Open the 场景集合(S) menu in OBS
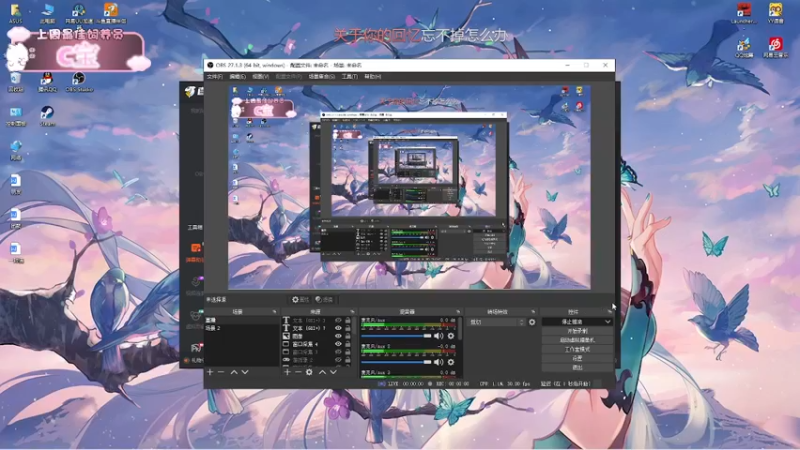This screenshot has height=450, width=800. (321, 77)
